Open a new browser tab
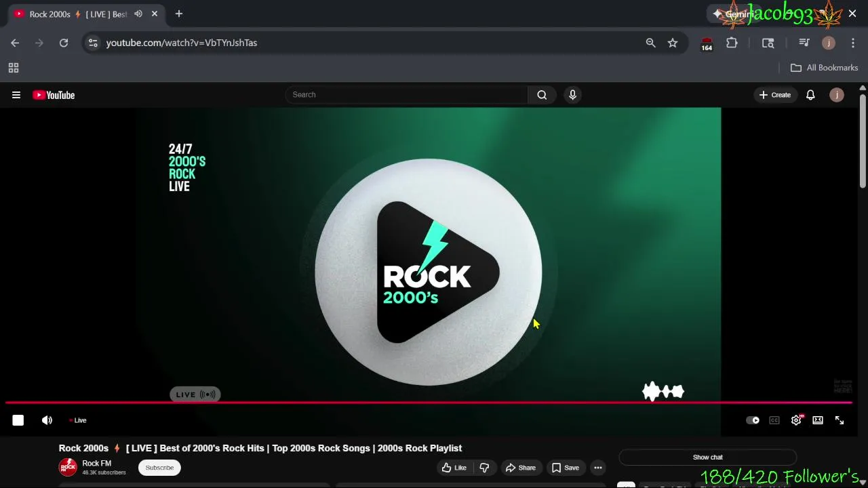868x488 pixels. coord(179,14)
